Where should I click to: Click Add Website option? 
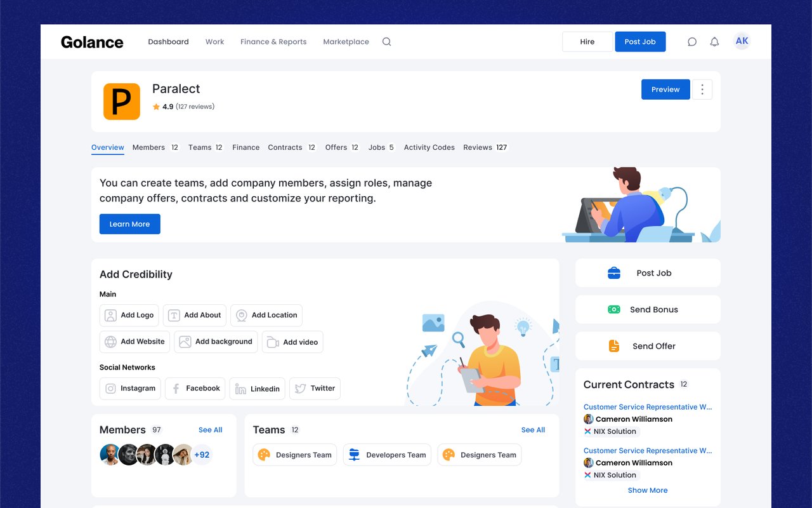point(134,342)
